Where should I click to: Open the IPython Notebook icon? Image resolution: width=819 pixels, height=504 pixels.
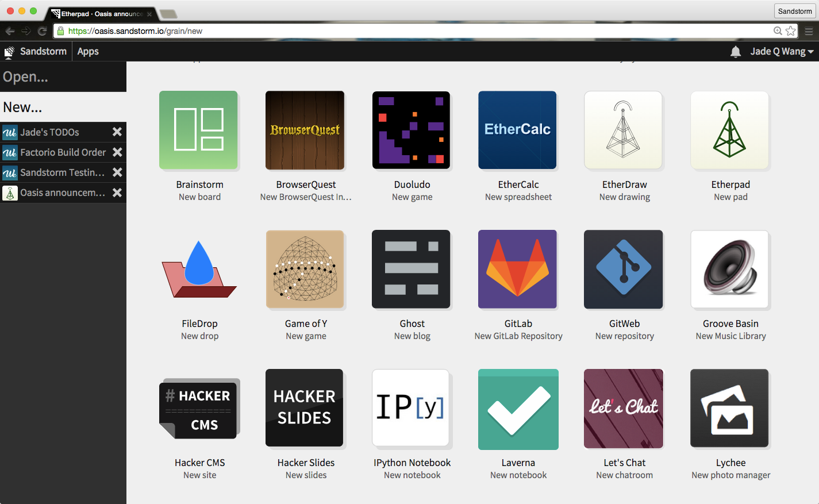tap(411, 409)
